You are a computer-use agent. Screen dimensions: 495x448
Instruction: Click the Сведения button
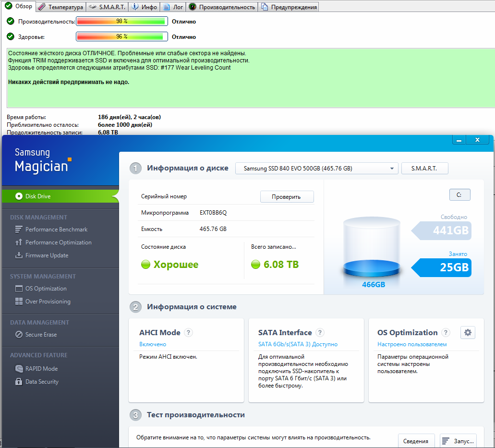[x=416, y=441]
